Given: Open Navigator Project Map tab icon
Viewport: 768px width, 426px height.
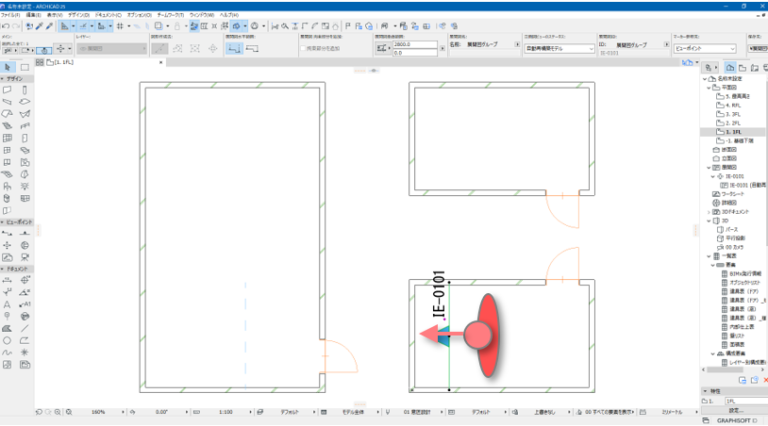Looking at the screenshot, I should click(x=730, y=68).
